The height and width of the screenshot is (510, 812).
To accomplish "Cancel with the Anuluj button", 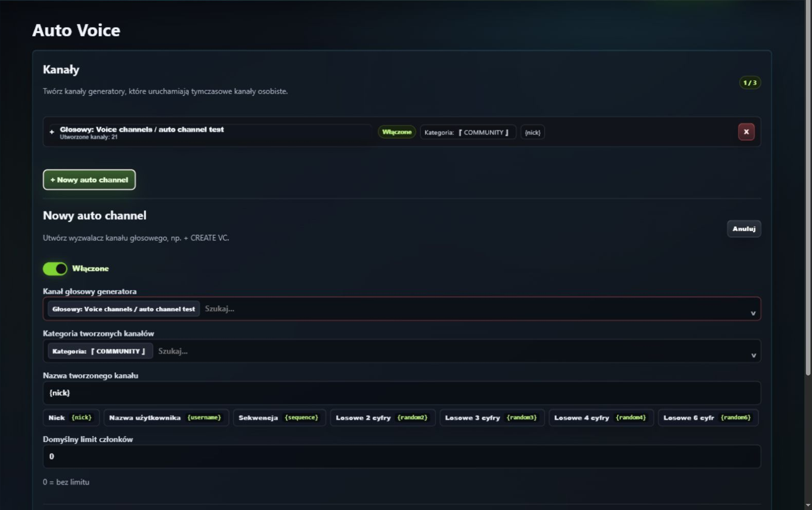I will point(743,229).
